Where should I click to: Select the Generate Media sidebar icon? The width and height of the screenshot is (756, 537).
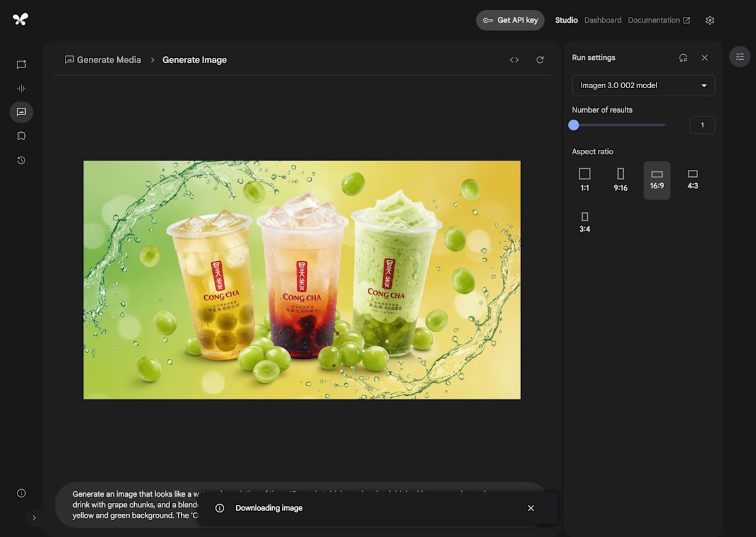[x=21, y=112]
